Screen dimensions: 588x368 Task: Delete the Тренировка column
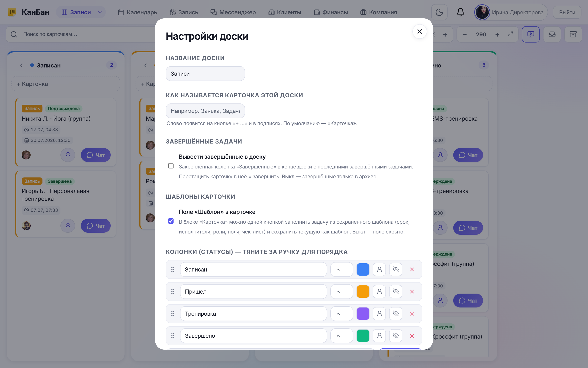[412, 313]
